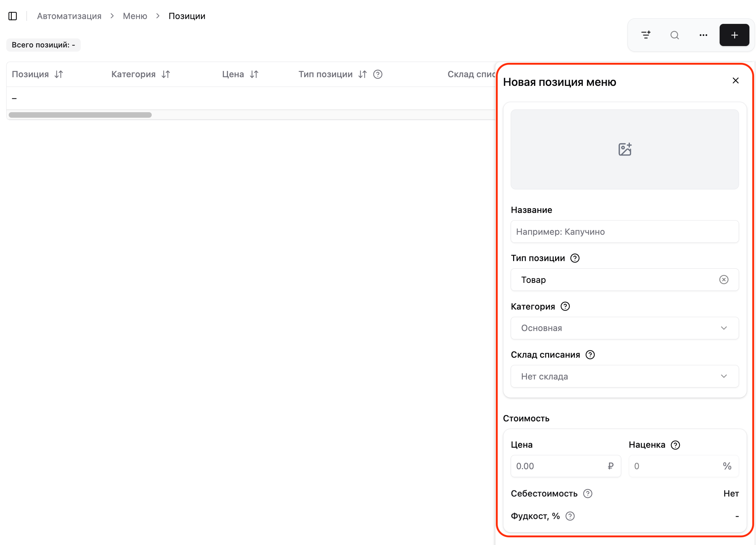This screenshot has width=756, height=545.
Task: Toggle the sidebar panel icon
Action: click(x=13, y=16)
